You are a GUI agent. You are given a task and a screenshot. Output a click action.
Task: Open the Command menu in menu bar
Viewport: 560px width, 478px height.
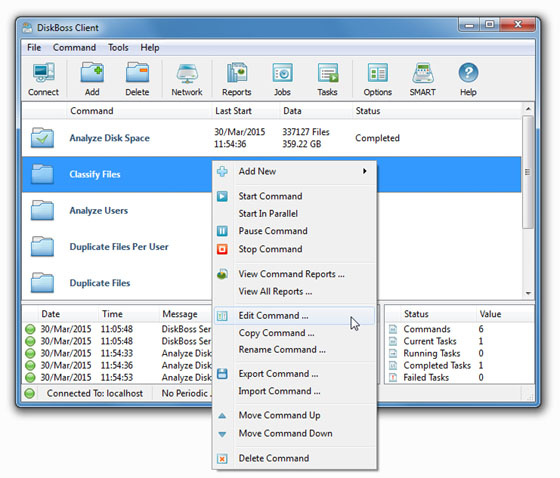(74, 48)
